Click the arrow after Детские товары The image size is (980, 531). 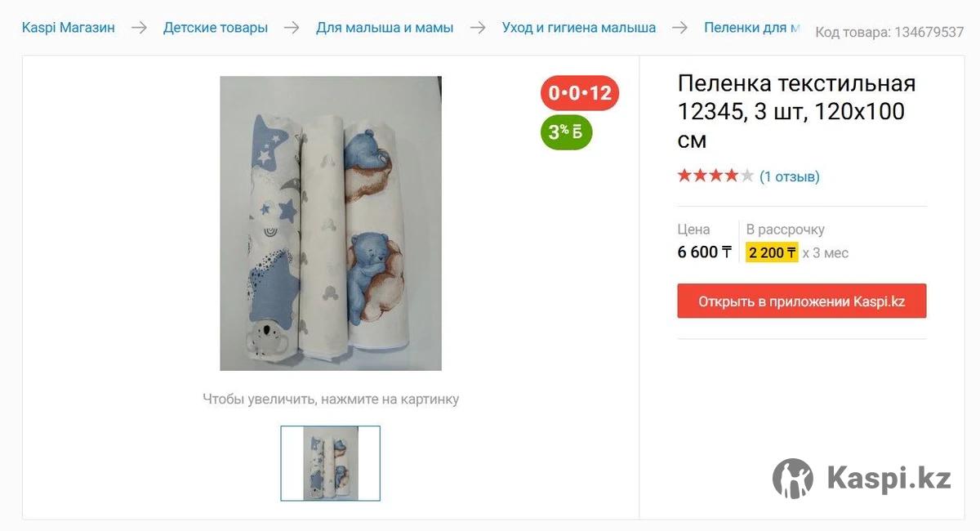(292, 28)
